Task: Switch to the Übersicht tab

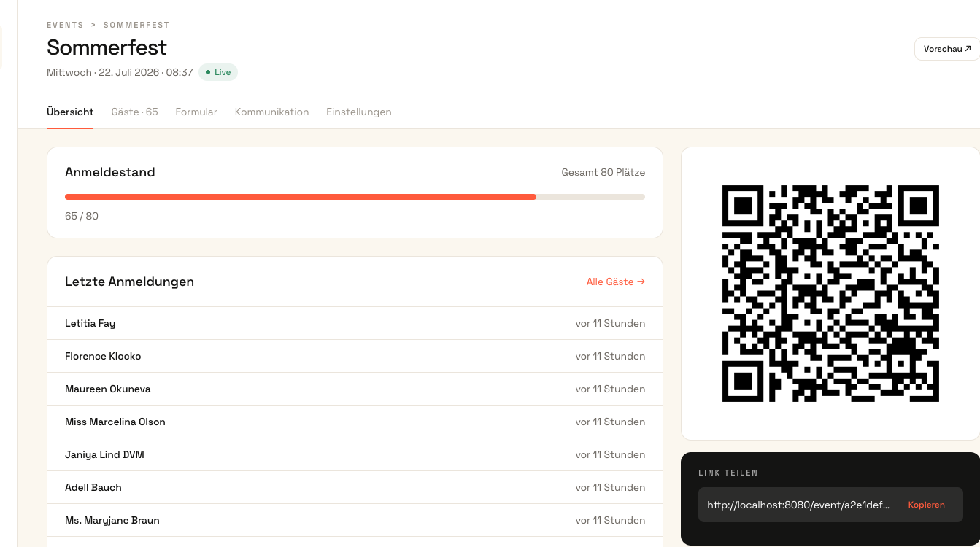Action: 70,112
